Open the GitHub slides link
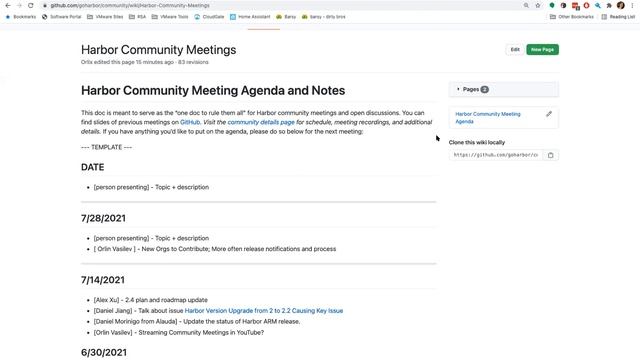 [190, 122]
